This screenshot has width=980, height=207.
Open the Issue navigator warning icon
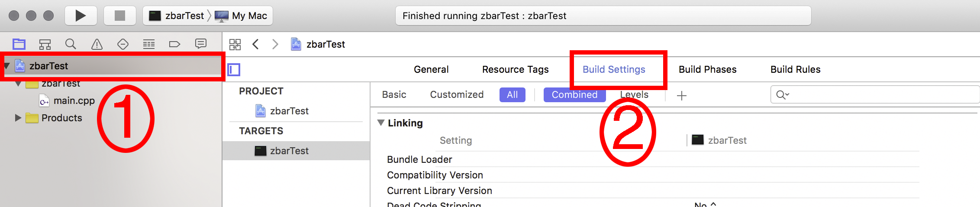97,44
